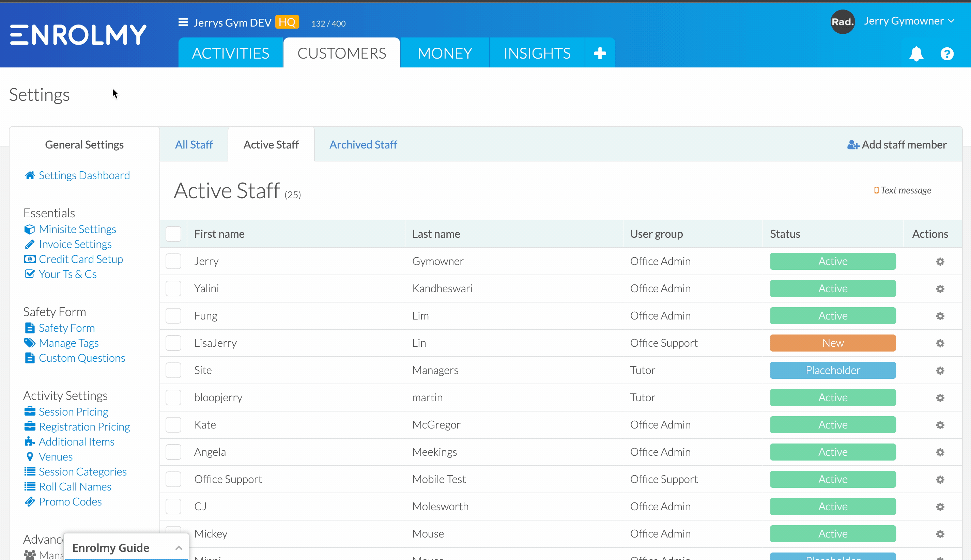
Task: Check the box for LisaJerry Lin
Action: coord(173,343)
